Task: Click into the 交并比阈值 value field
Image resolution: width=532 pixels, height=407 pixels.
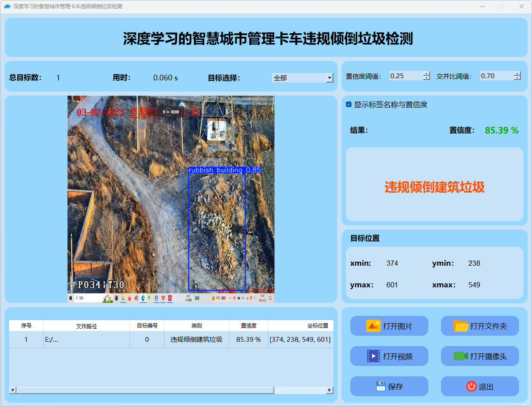Action: point(496,76)
